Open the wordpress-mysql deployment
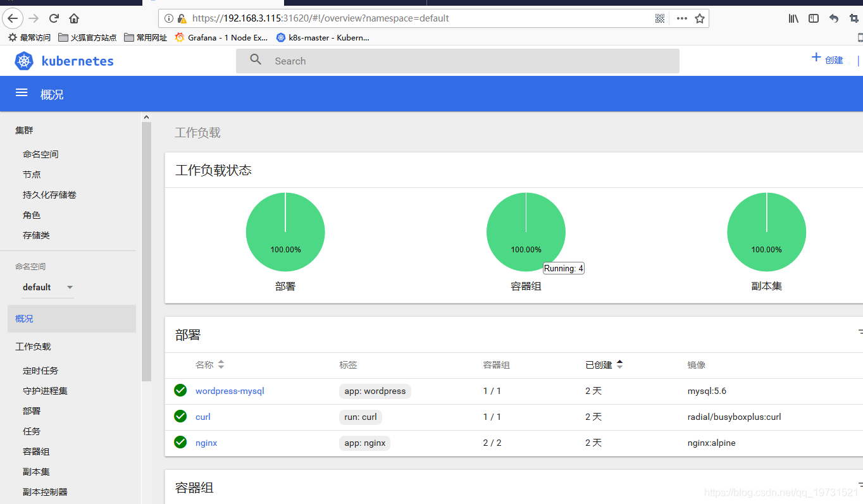Image resolution: width=863 pixels, height=504 pixels. 230,391
